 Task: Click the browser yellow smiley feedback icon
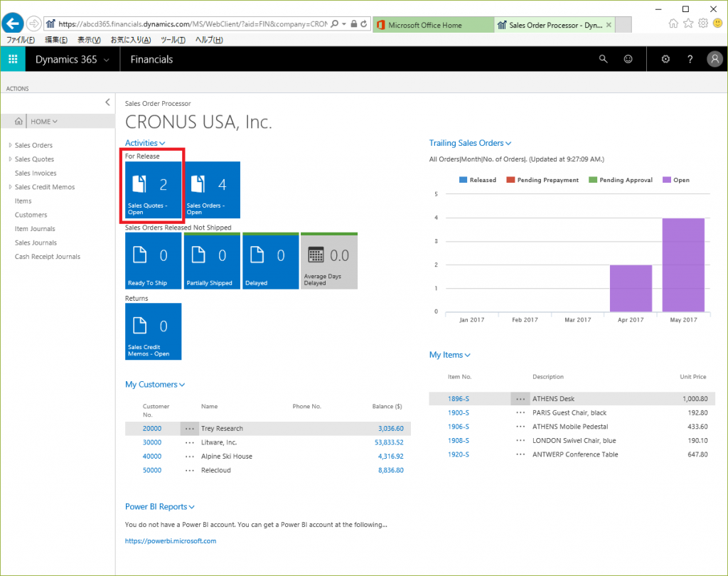click(717, 23)
